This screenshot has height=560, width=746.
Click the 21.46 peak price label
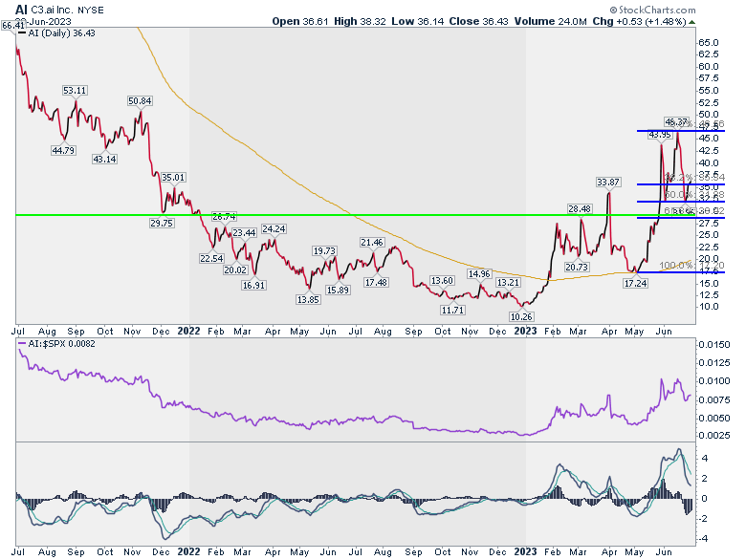372,243
